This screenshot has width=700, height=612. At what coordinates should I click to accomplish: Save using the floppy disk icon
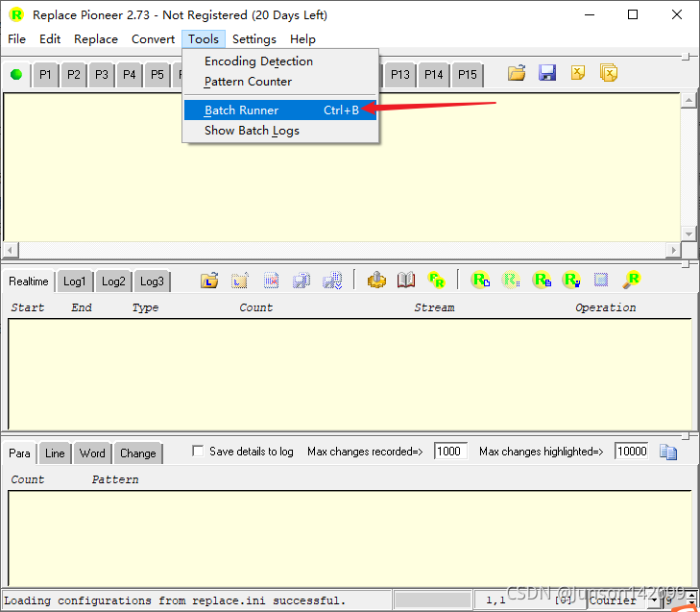547,73
